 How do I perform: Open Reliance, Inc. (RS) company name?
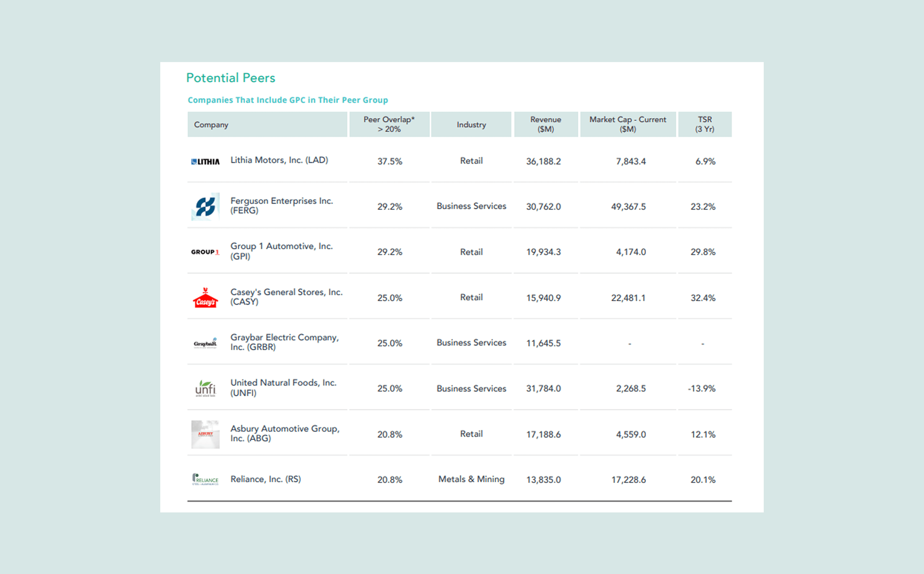click(x=265, y=479)
